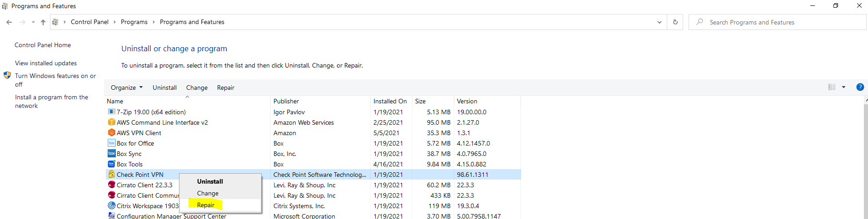The height and width of the screenshot is (219, 868).
Task: Click in Search Programs and Features field
Action: pyautogui.click(x=778, y=22)
